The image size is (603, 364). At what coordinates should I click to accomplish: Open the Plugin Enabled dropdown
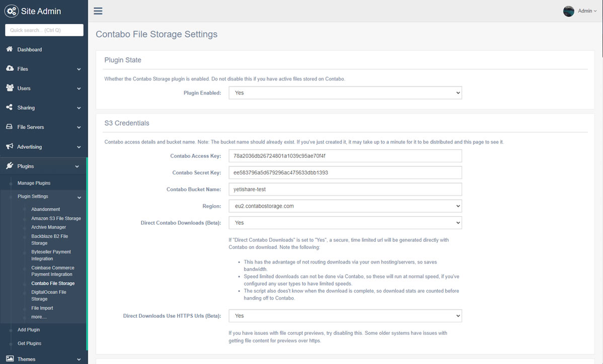pyautogui.click(x=345, y=93)
